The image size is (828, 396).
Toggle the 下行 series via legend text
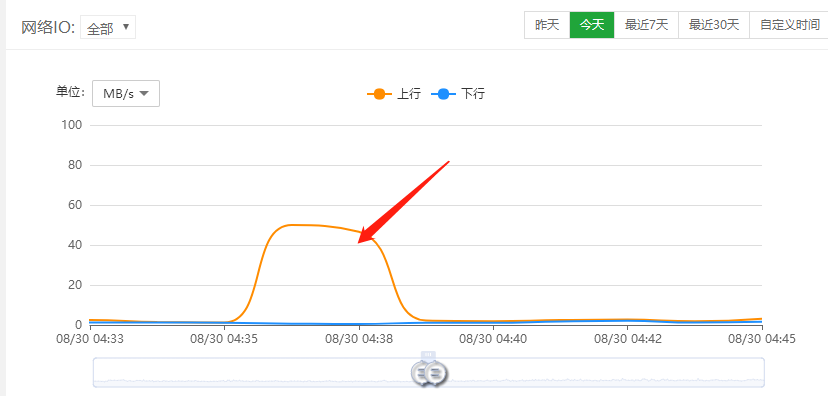click(x=473, y=95)
